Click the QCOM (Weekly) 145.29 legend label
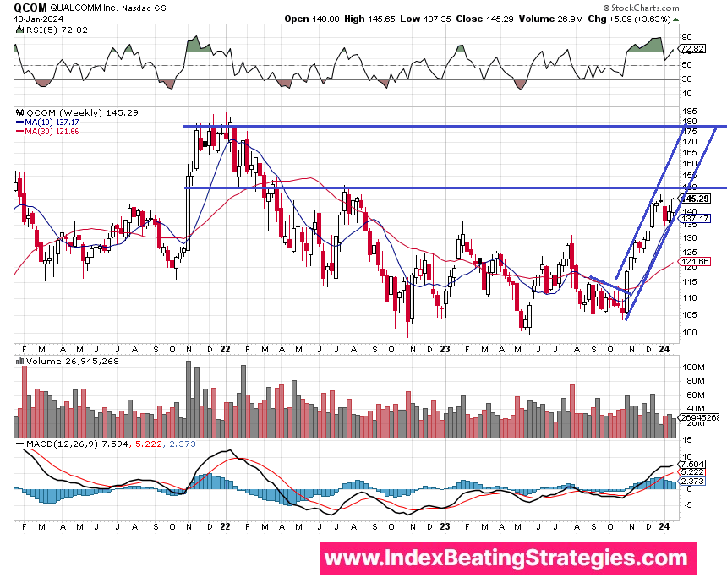Screen dimensions: 727x588 (82, 112)
